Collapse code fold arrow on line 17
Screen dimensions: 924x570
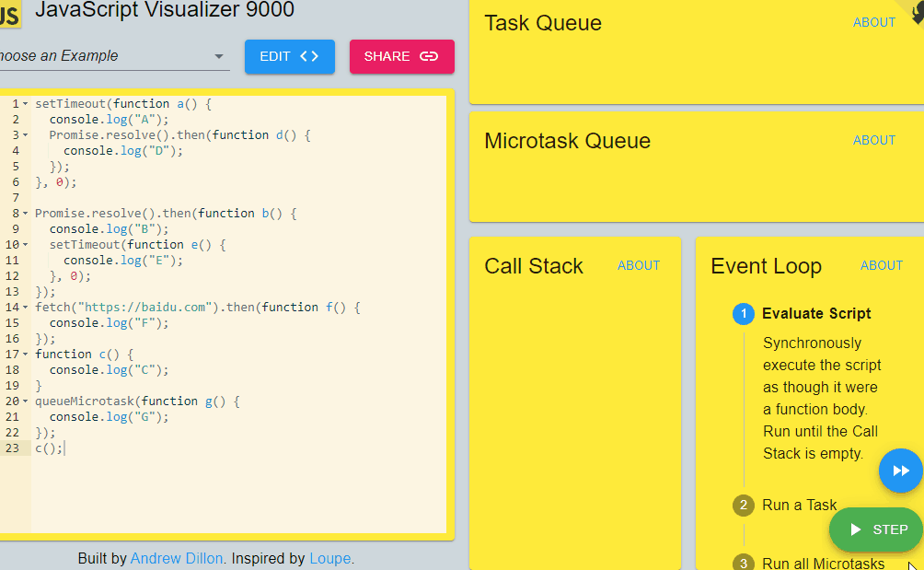(x=26, y=355)
